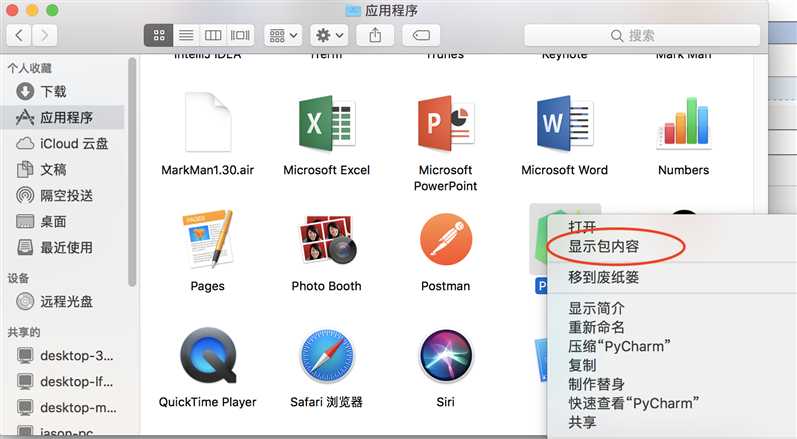Select the Pages app icon
797x439 pixels.
[207, 239]
